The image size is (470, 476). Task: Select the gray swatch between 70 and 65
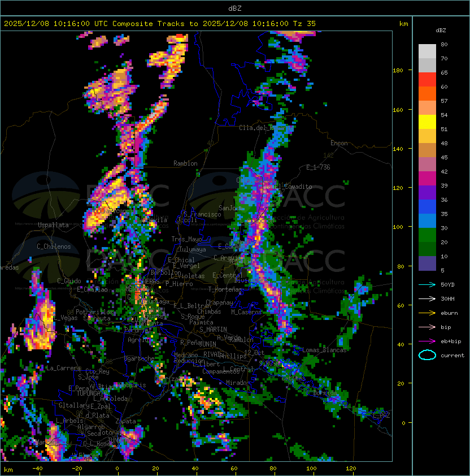(x=427, y=65)
